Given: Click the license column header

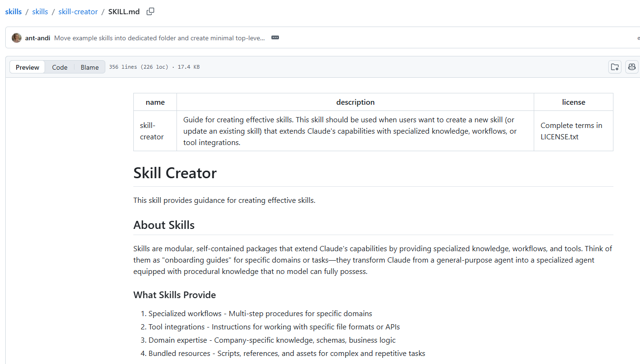Looking at the screenshot, I should (x=573, y=102).
